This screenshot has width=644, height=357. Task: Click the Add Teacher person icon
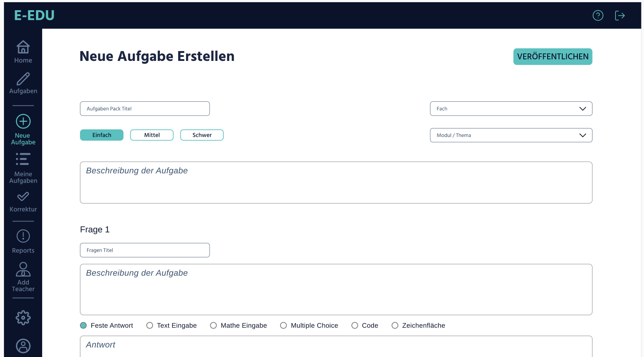coord(23,269)
